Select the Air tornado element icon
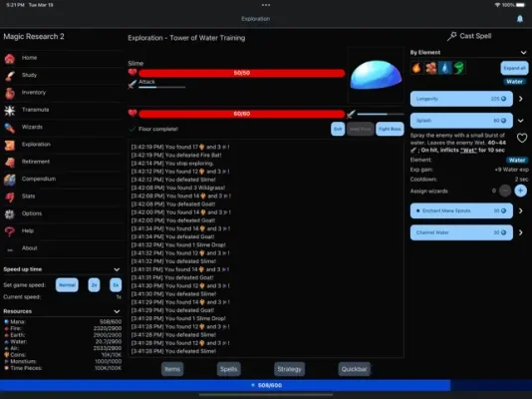The image size is (532, 399). (x=459, y=68)
